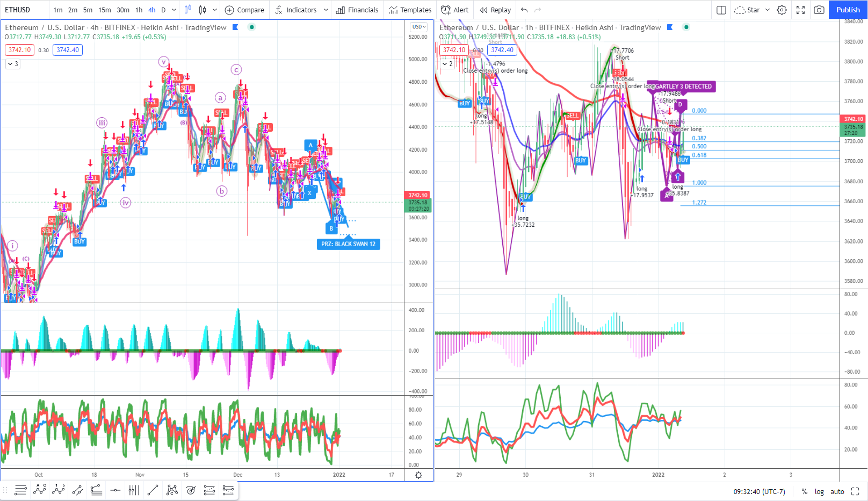Open chart time axis settings gear

(x=418, y=475)
